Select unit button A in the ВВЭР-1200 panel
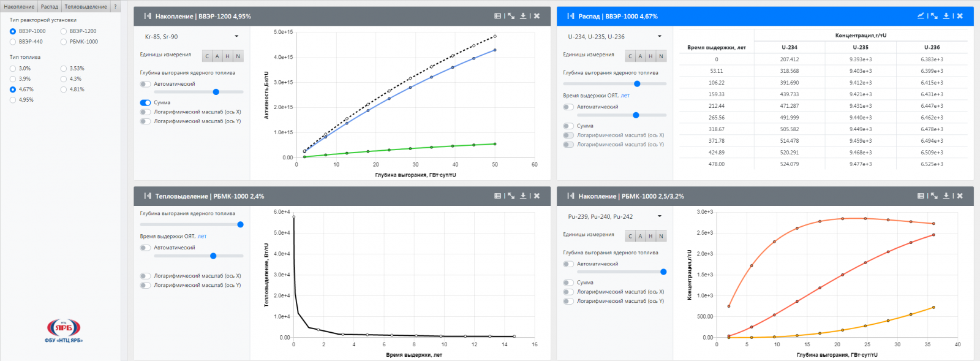 pos(217,56)
